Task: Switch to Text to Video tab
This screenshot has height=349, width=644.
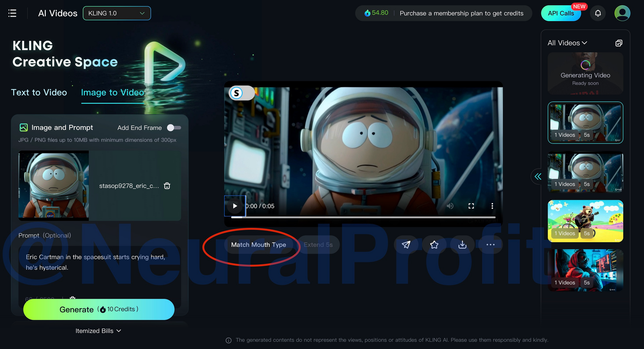Action: [x=39, y=92]
